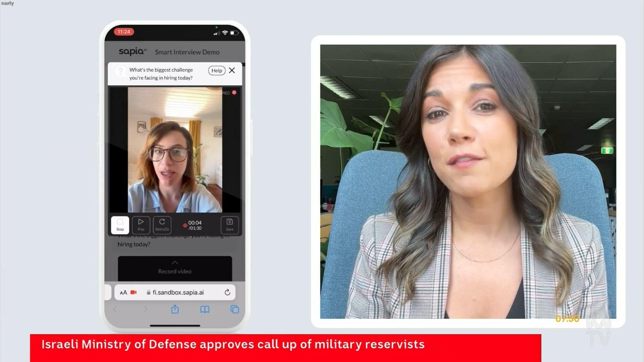The width and height of the screenshot is (644, 362).
Task: Open the Safari share sheet
Action: pyautogui.click(x=175, y=309)
